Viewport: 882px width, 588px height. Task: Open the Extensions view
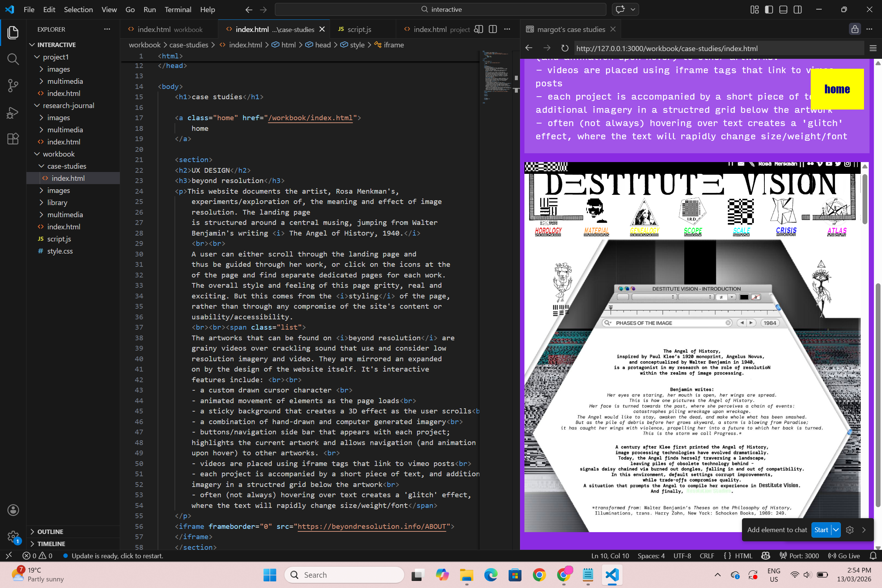13,139
